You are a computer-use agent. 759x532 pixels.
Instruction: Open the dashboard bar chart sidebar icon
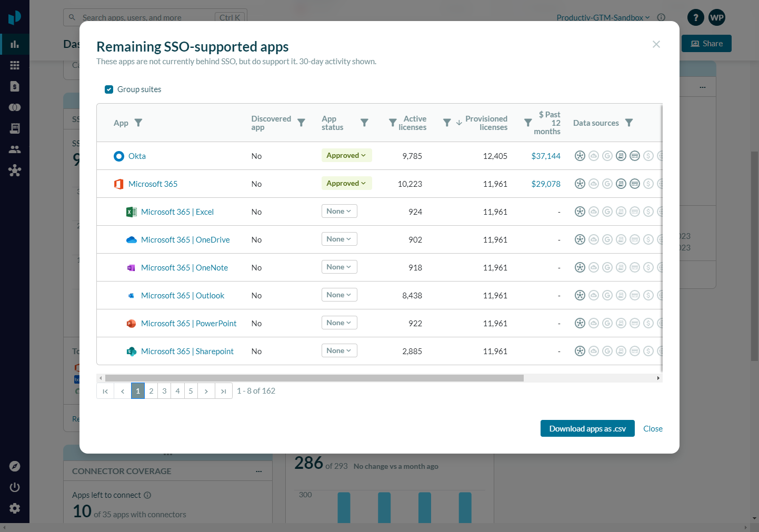point(15,44)
